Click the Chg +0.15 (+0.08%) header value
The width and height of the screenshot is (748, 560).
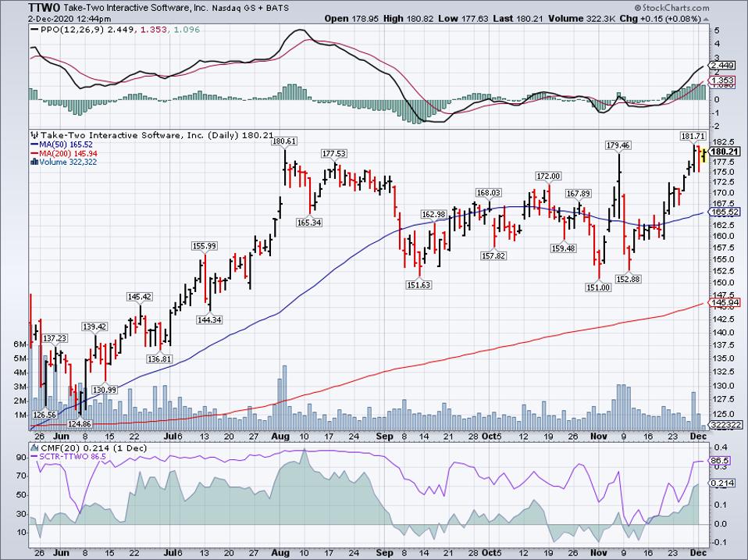pos(661,19)
